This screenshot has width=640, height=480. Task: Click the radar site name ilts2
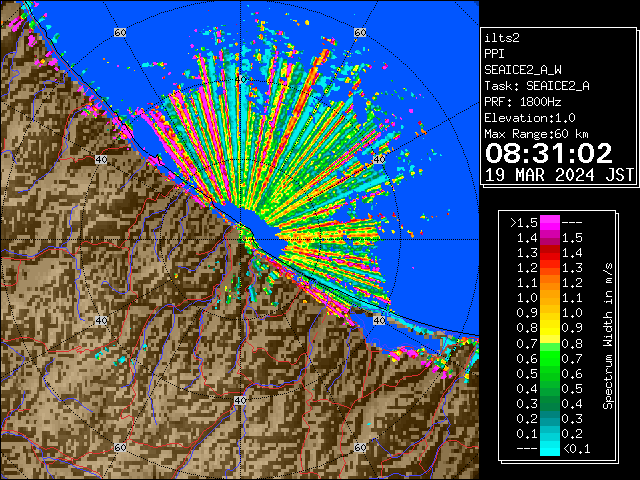click(502, 38)
